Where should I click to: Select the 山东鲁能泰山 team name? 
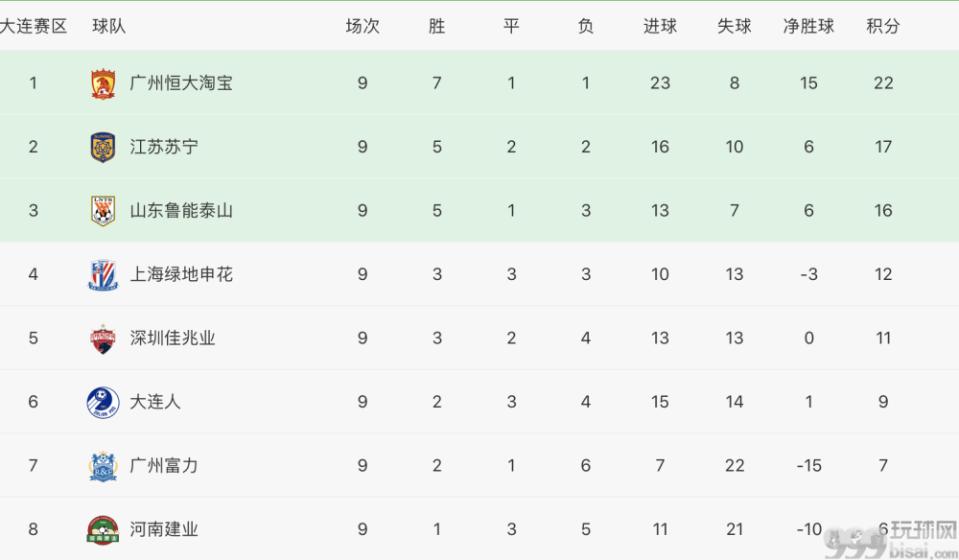pos(181,210)
